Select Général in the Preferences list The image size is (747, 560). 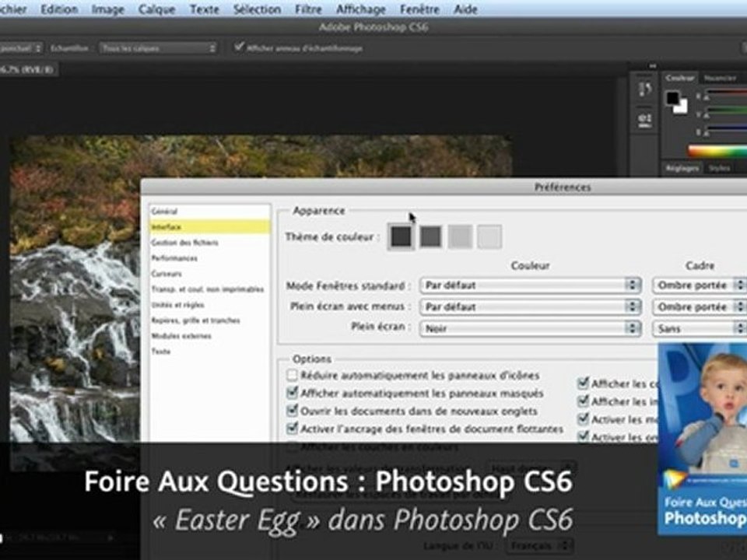click(x=209, y=211)
